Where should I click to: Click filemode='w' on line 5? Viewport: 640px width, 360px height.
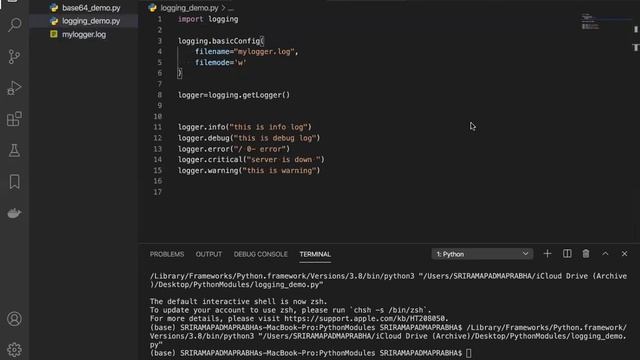click(220, 62)
